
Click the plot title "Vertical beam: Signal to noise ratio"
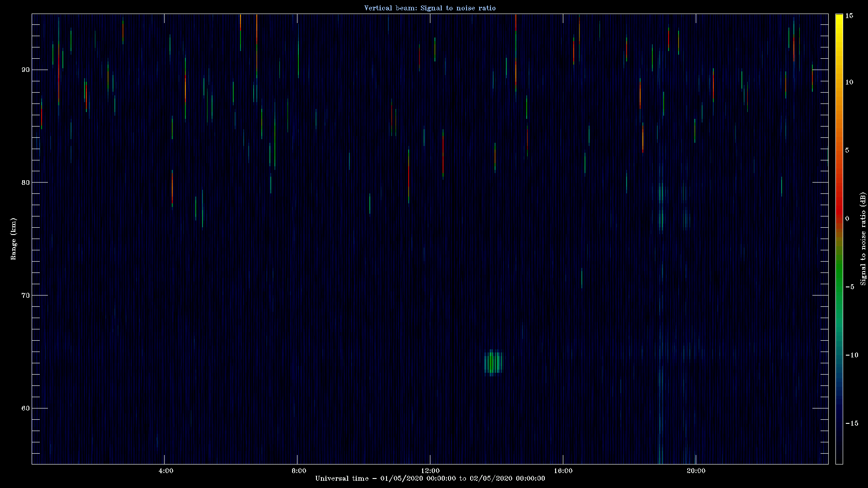click(430, 8)
